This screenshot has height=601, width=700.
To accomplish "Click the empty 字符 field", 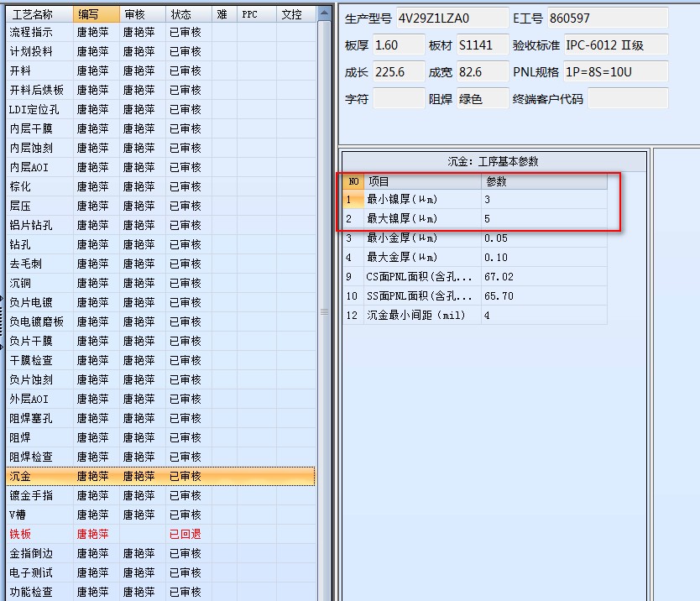I will point(399,99).
